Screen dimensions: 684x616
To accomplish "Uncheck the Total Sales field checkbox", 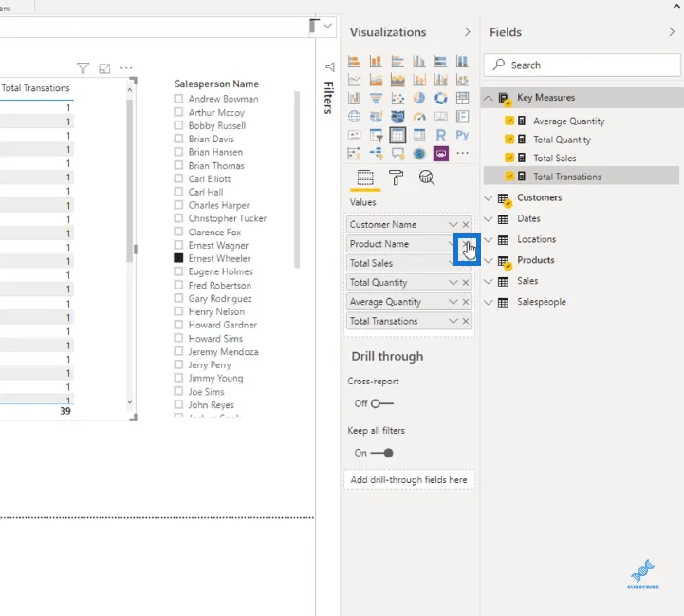I will click(509, 158).
